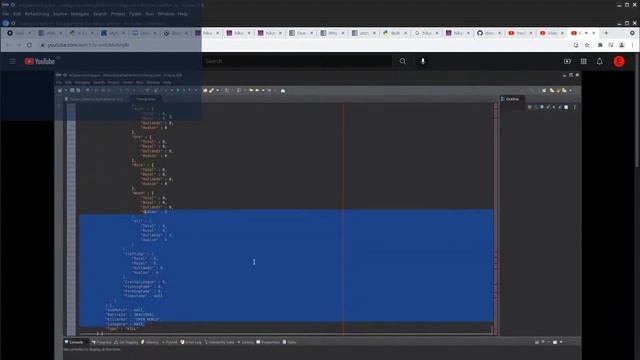Reload the page in the browser
The width and height of the screenshot is (640, 360).
coord(29,45)
